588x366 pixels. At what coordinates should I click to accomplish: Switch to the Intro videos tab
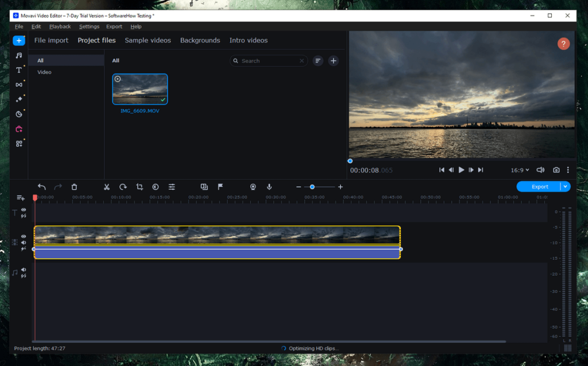tap(249, 40)
